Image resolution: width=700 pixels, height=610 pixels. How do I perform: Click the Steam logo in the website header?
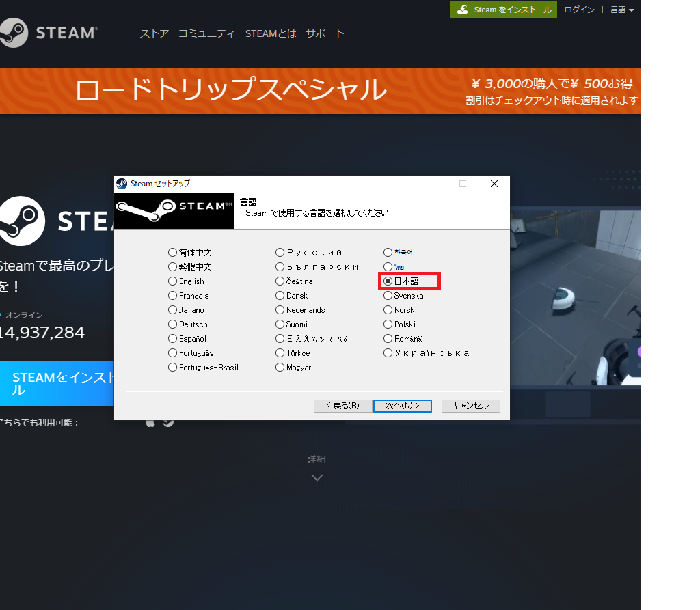click(x=49, y=33)
